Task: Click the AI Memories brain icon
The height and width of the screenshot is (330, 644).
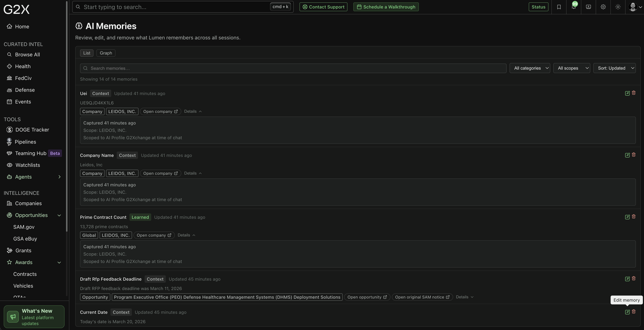Action: tap(79, 26)
